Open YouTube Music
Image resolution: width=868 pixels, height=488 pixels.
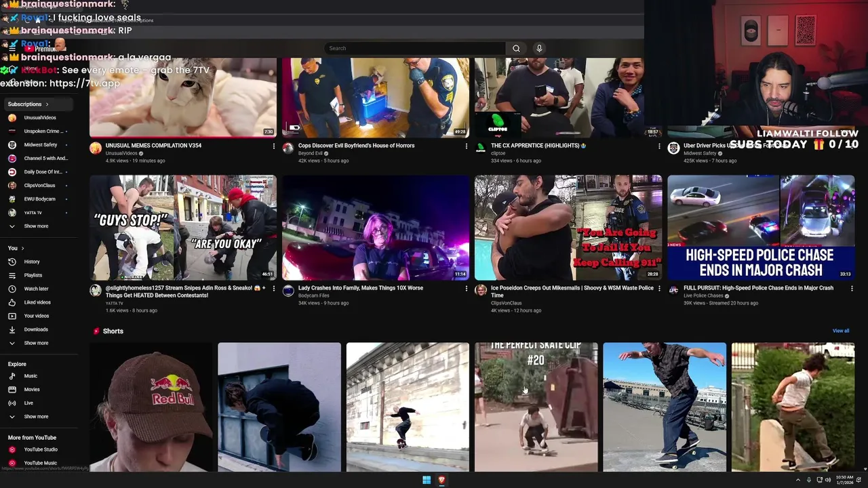41,463
